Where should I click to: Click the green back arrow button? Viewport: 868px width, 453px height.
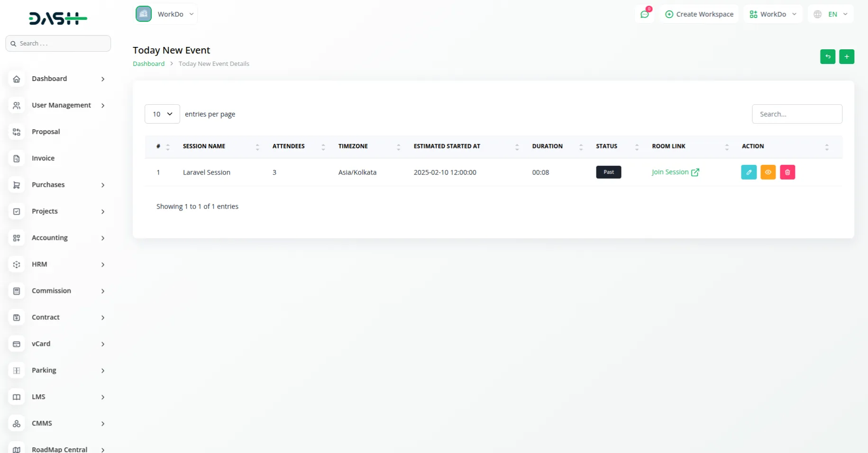pos(828,56)
